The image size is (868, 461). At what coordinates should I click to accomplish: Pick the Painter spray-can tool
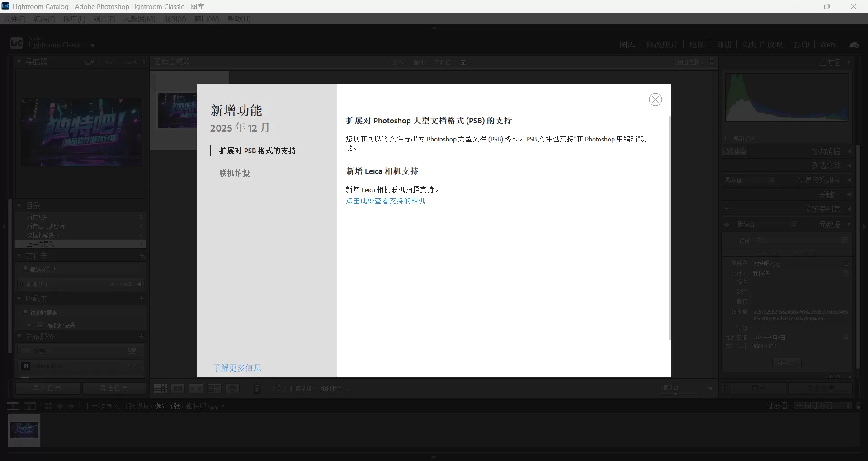click(x=257, y=388)
